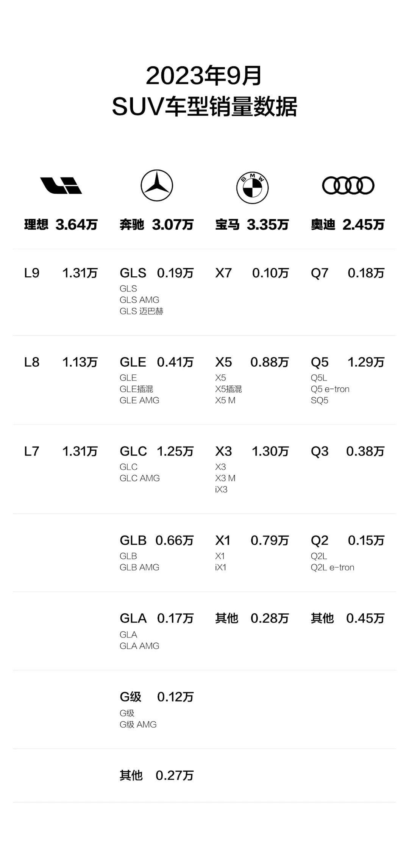Click the Mercedes 其他 0.27万 row
This screenshot has width=409, height=868.
[157, 775]
